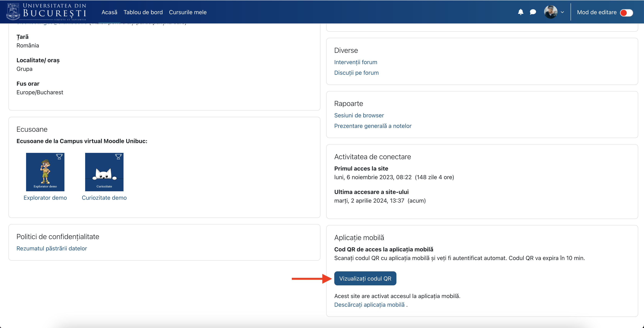Click the Curiozitate cat badge image
644x328 pixels.
pyautogui.click(x=104, y=172)
